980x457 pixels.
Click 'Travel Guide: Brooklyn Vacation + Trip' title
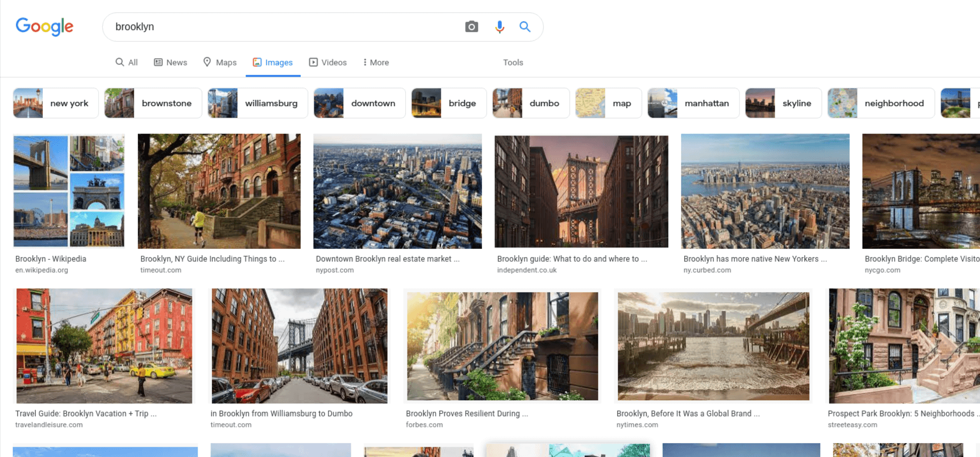(x=86, y=414)
